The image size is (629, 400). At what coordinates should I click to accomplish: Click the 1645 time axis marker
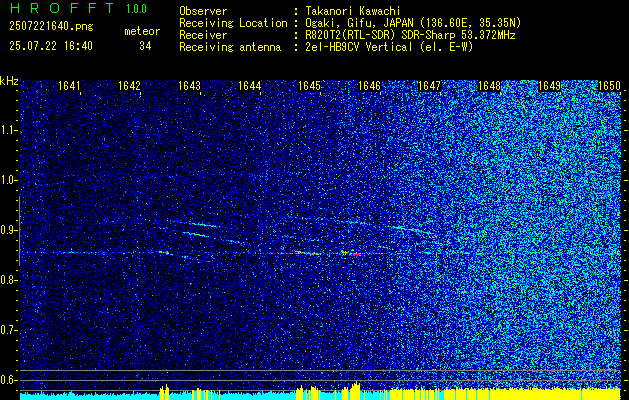coord(310,86)
